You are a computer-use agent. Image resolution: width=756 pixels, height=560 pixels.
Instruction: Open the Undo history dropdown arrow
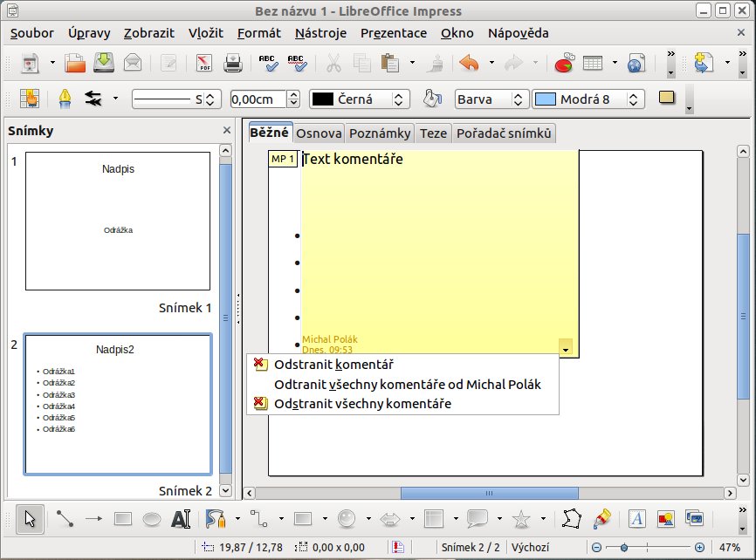pyautogui.click(x=491, y=63)
